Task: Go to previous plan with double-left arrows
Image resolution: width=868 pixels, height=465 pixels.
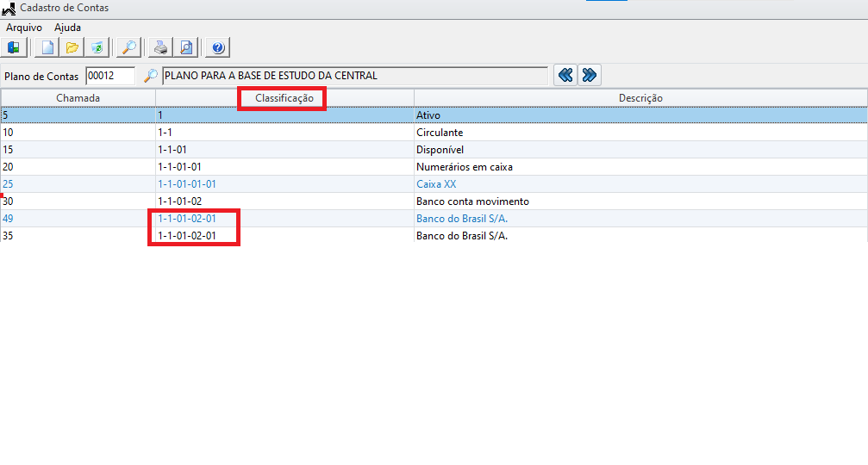Action: (x=565, y=75)
